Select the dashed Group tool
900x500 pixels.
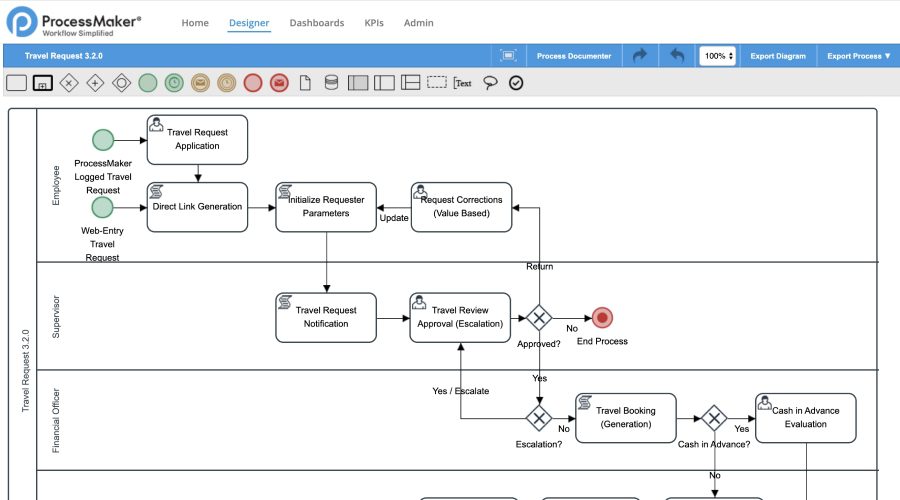point(437,83)
